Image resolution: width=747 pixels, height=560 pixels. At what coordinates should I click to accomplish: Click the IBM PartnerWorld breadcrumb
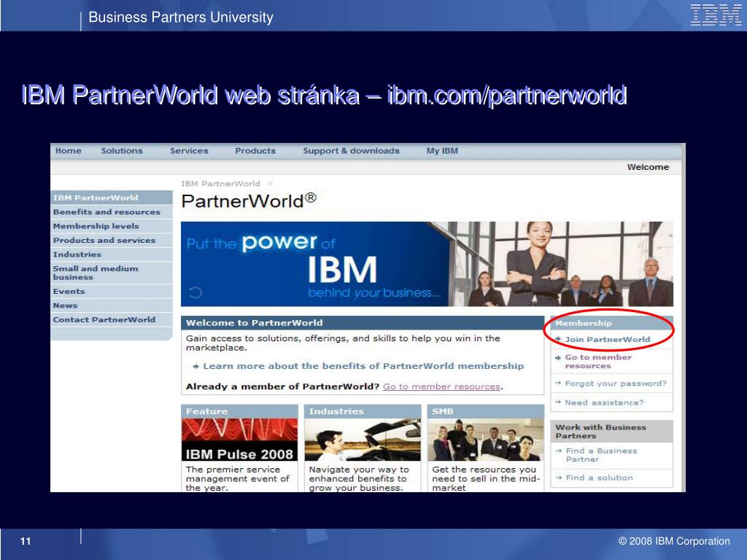(x=220, y=184)
